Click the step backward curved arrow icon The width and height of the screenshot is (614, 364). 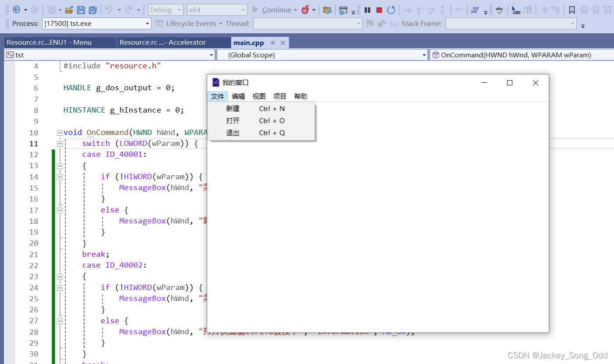tap(459, 10)
